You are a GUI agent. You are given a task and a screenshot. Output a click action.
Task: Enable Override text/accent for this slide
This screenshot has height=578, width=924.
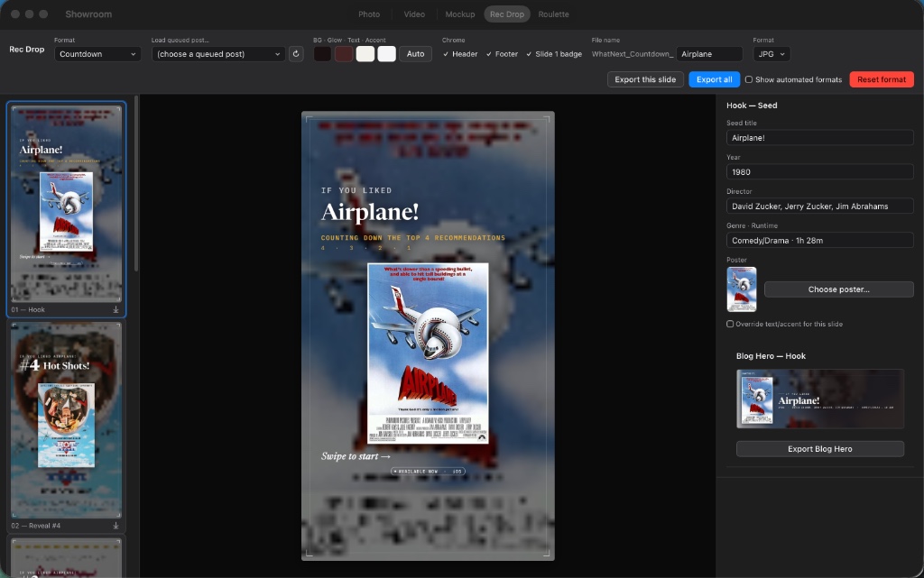730,324
